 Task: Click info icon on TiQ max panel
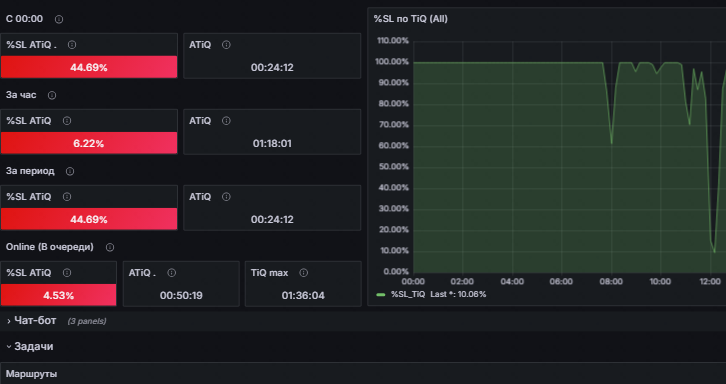304,273
